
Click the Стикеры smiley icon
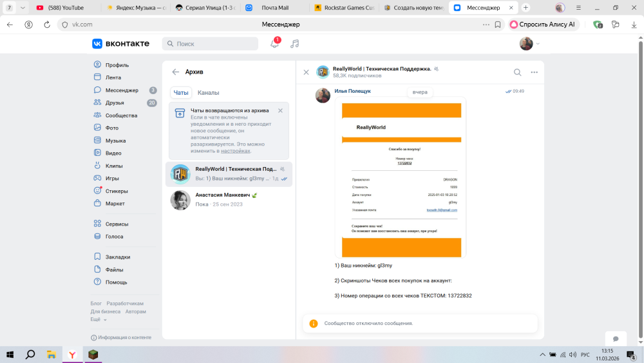pos(97,191)
